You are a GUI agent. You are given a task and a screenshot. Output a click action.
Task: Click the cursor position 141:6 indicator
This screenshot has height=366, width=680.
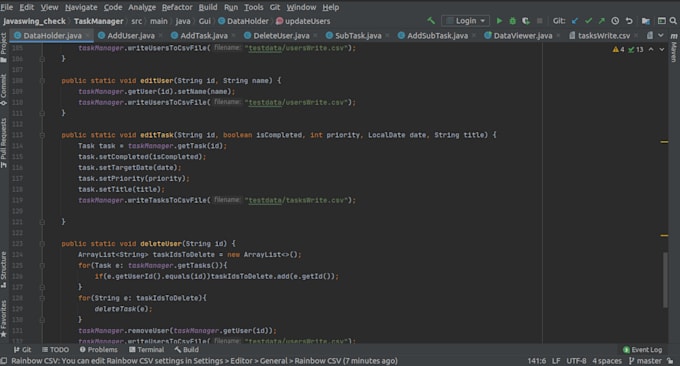(537, 361)
